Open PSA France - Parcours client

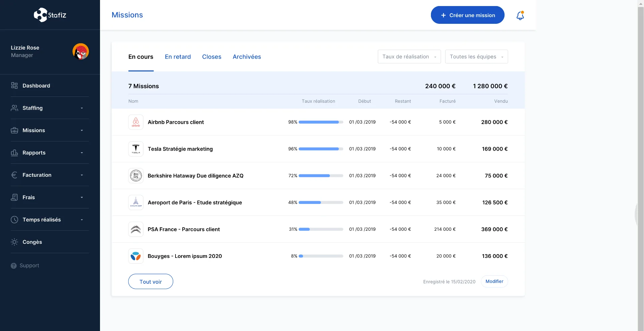(x=184, y=229)
